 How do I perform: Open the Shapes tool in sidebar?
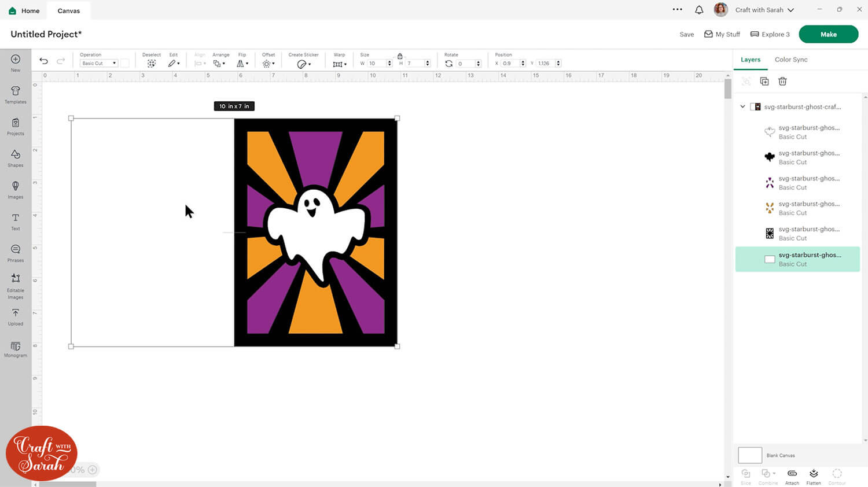[x=16, y=157]
